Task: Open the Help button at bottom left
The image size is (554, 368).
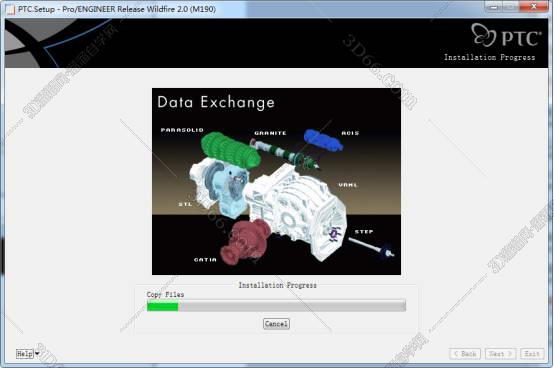Action: (25, 354)
